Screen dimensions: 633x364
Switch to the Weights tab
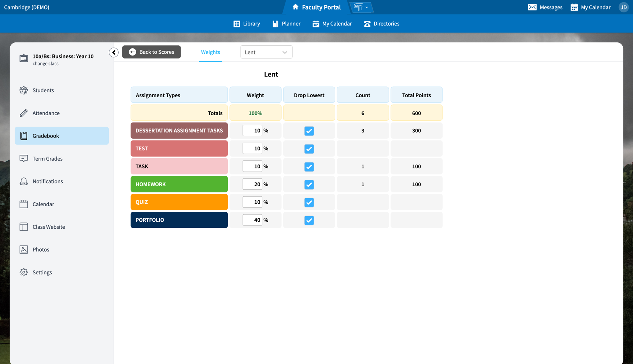210,52
